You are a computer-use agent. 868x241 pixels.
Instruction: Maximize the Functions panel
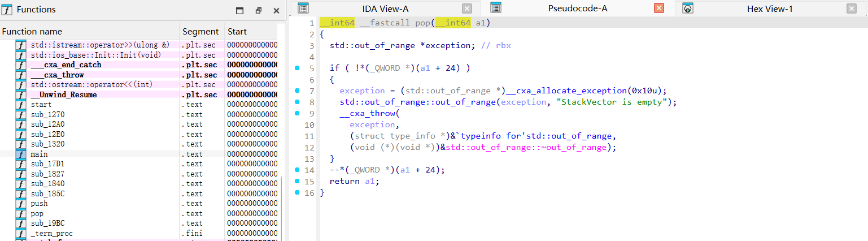239,10
